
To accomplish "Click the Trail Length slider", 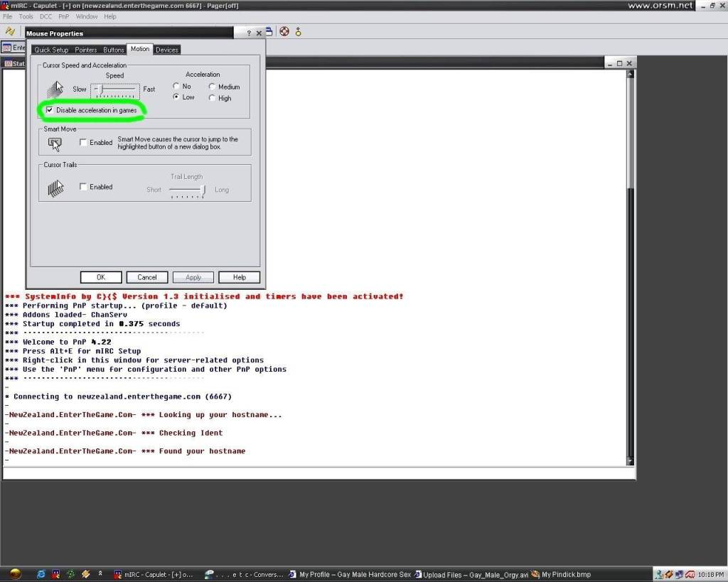I will 187,190.
